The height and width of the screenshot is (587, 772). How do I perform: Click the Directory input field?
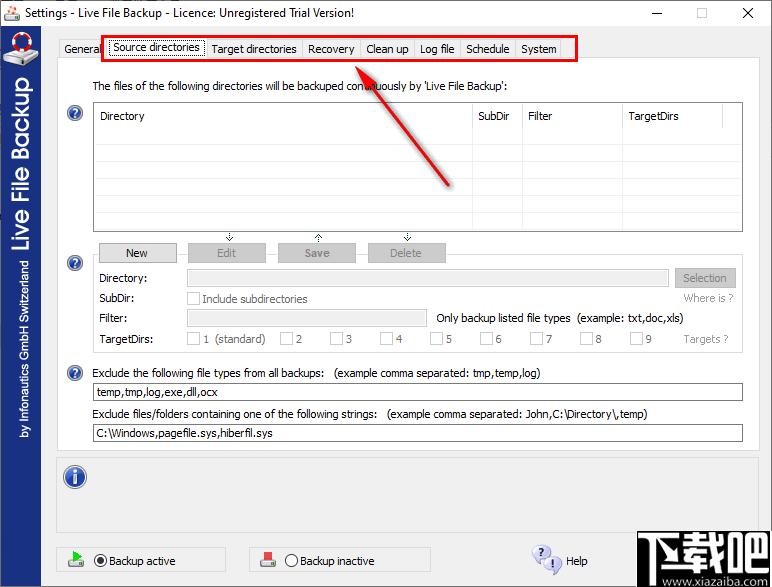pos(427,278)
